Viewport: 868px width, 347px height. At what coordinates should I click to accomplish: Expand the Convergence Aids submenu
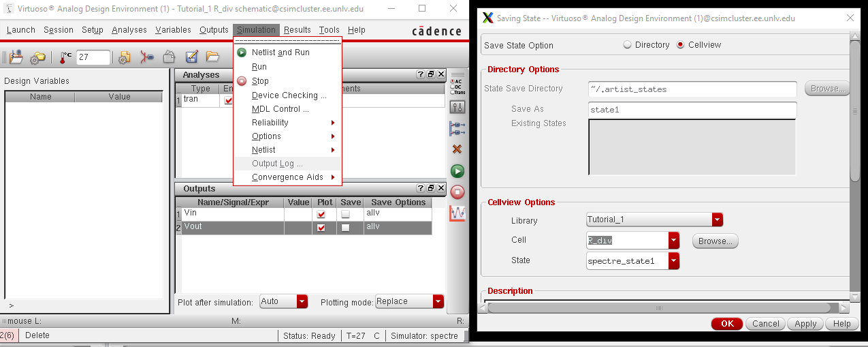[x=287, y=177]
